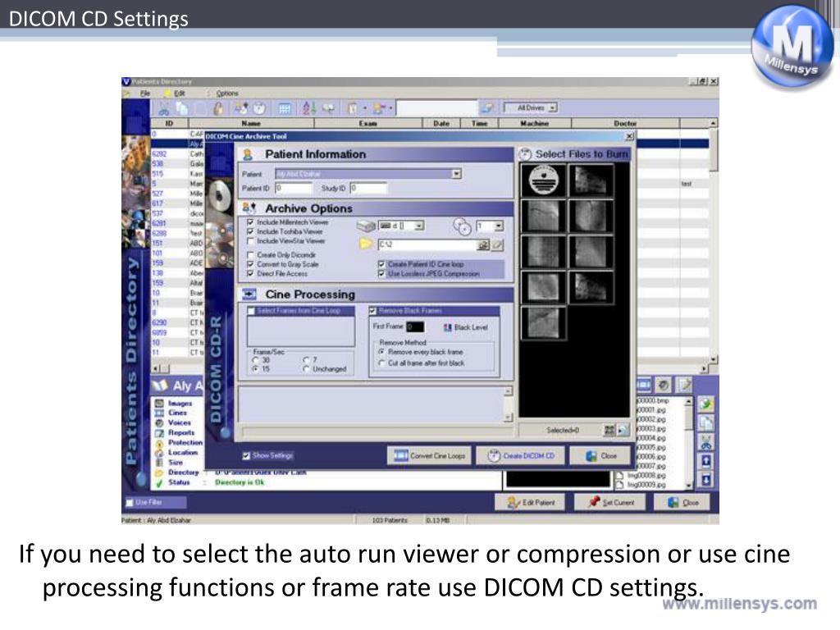Click the CD disc icon in Patients Directory toolbar

tap(259, 109)
